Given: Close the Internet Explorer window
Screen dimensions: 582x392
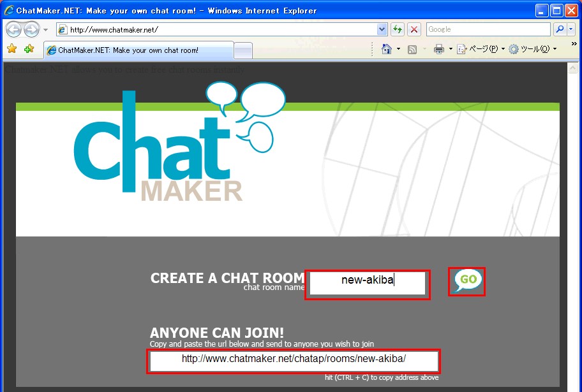Looking at the screenshot, I should 571,10.
